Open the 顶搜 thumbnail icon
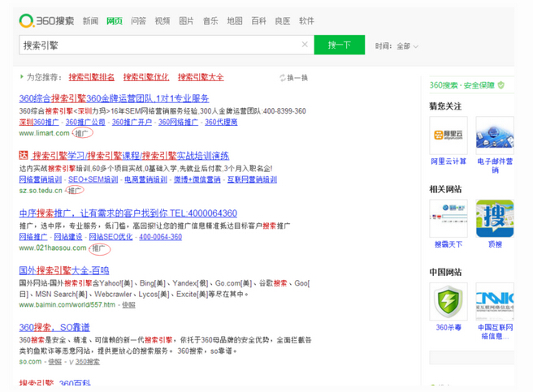The image size is (533, 392). click(495, 218)
